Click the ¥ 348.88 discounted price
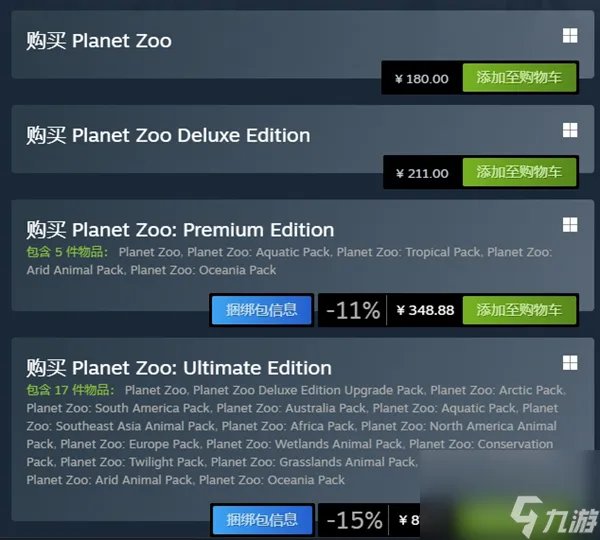 point(425,310)
